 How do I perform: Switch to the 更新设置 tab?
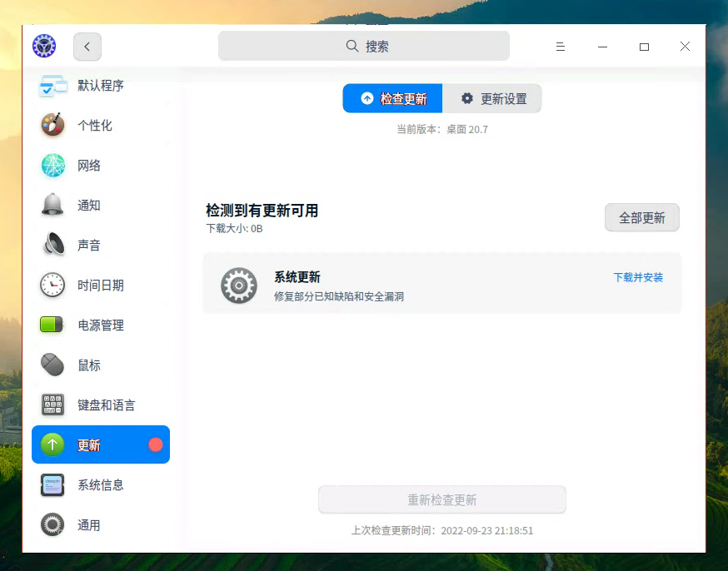tap(492, 98)
